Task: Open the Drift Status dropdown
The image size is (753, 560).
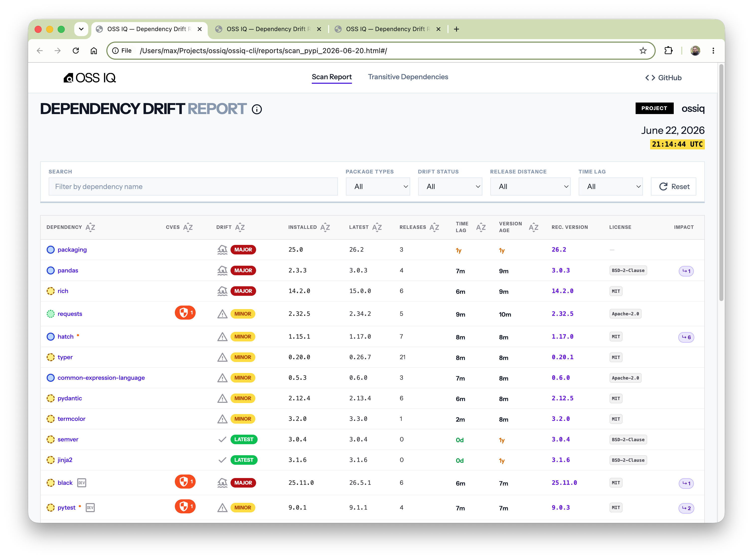Action: [x=450, y=186]
